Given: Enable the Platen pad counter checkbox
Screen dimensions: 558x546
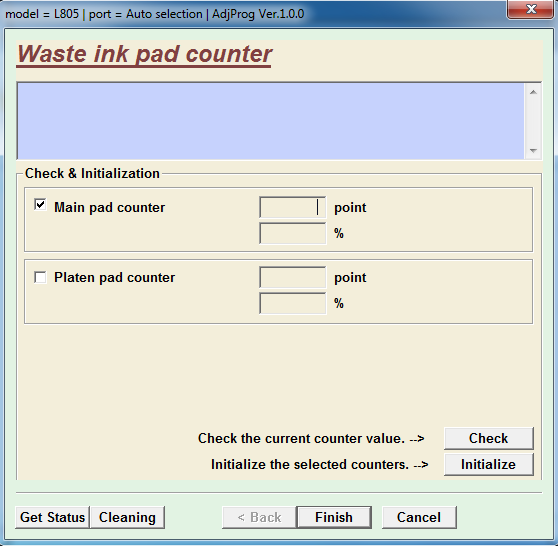Looking at the screenshot, I should pyautogui.click(x=40, y=277).
